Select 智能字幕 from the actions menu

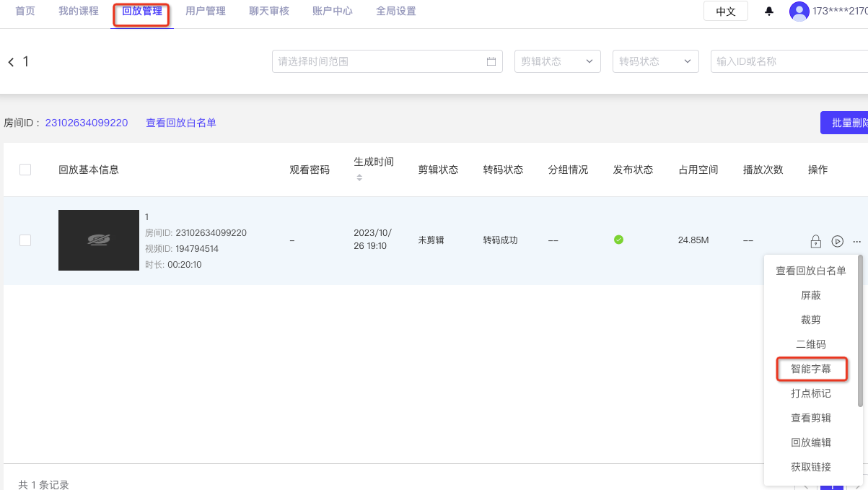click(x=811, y=369)
